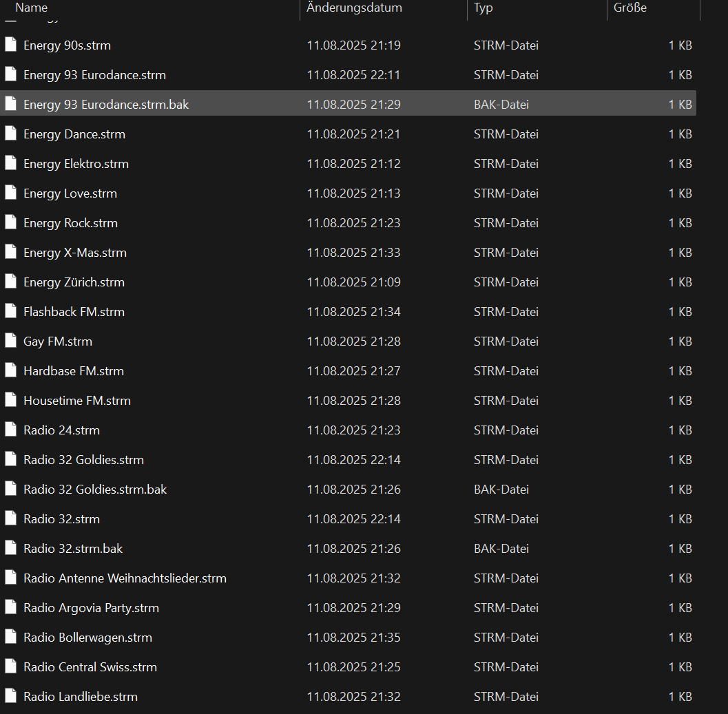
Task: Click file icon of Energy Zürich.strm
Action: click(x=11, y=281)
